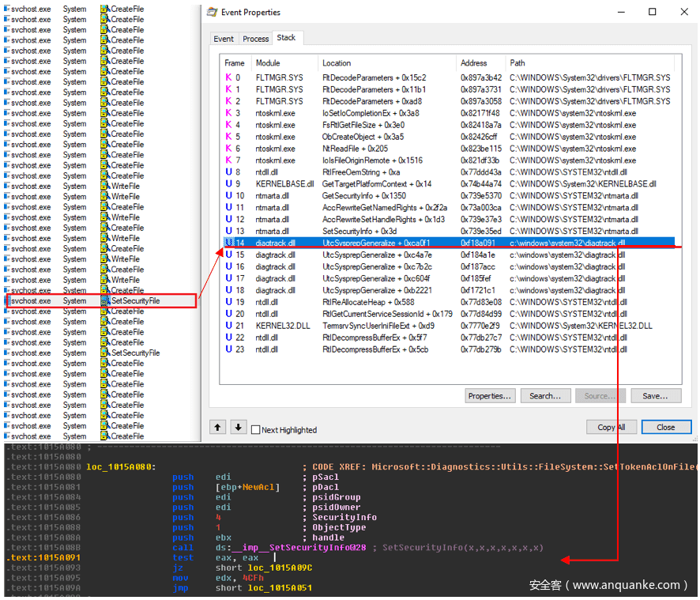Viewport: 700px width, 600px height.
Task: Click the operation icon in red-outlined SetSecurityFile row
Action: pos(105,301)
